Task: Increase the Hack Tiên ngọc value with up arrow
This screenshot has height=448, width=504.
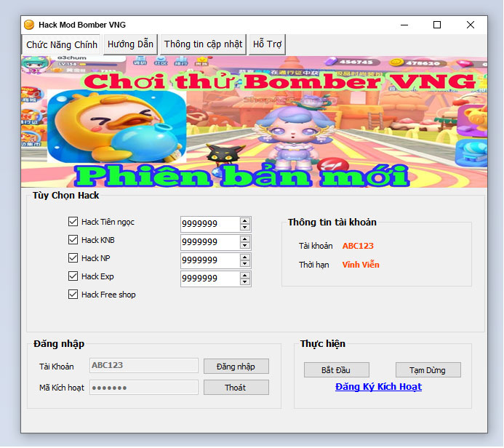Action: [245, 220]
